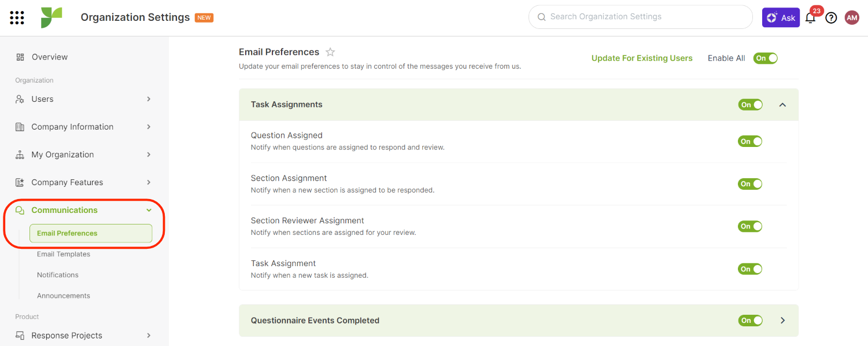Click the Overview dashboard icon

point(20,57)
